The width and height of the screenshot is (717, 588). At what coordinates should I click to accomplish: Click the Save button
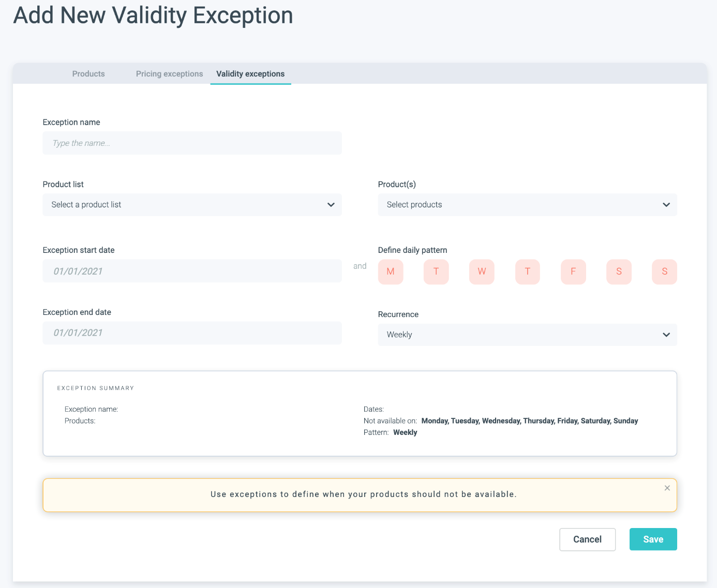click(x=653, y=539)
